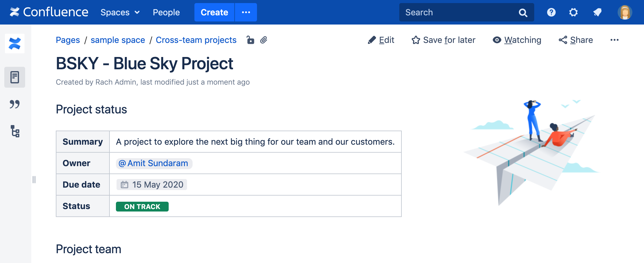The height and width of the screenshot is (263, 644).
Task: Click the Due date row label
Action: coord(81,185)
